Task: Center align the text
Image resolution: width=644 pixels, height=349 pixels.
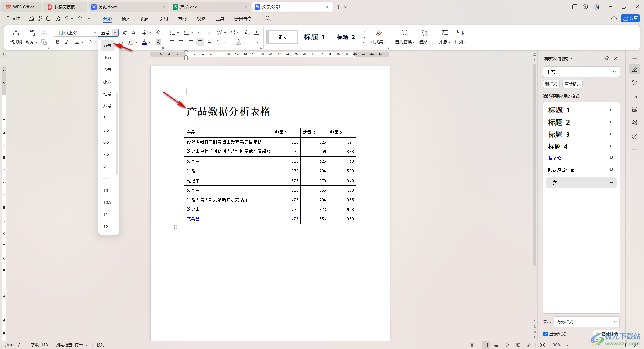Action: [x=181, y=42]
